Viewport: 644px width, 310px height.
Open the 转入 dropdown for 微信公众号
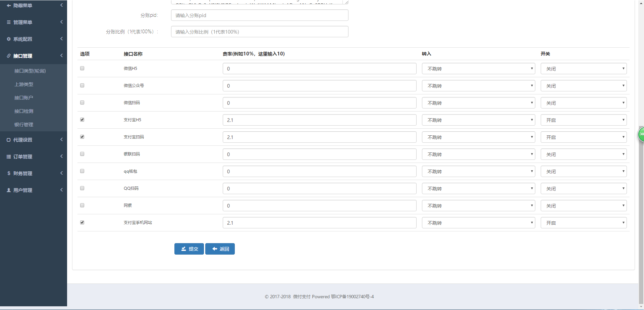(x=478, y=86)
